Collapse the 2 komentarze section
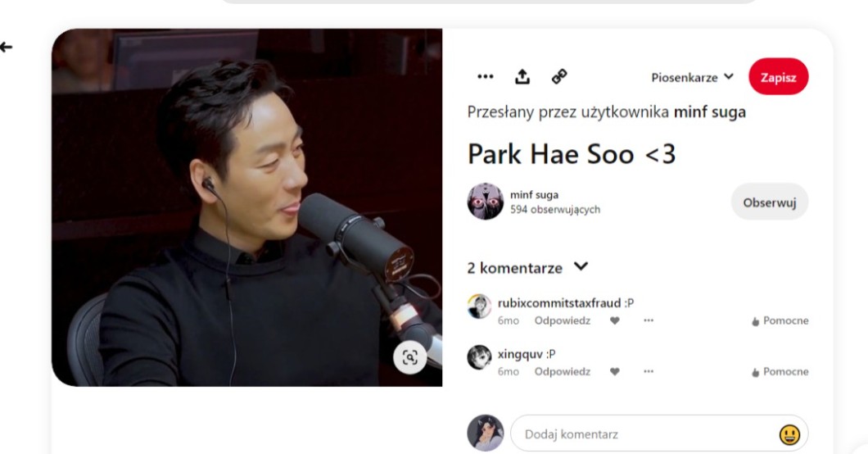868x454 pixels. pos(581,267)
